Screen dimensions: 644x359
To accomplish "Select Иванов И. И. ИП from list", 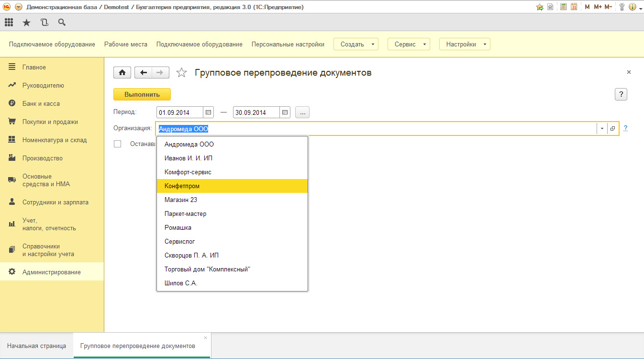I will 232,158.
